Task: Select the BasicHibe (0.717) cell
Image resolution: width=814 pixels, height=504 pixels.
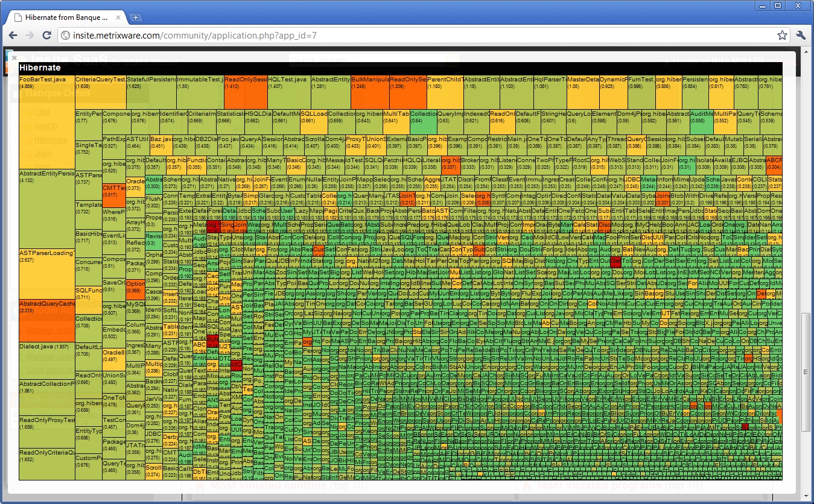Action: point(89,244)
